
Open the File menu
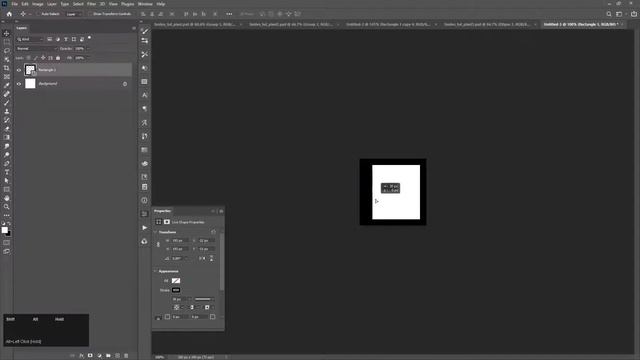pyautogui.click(x=15, y=4)
